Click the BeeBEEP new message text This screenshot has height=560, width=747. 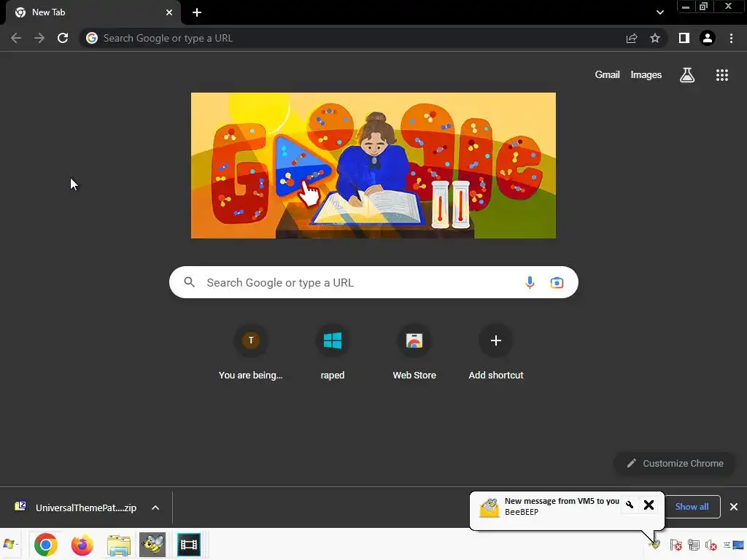click(x=562, y=501)
